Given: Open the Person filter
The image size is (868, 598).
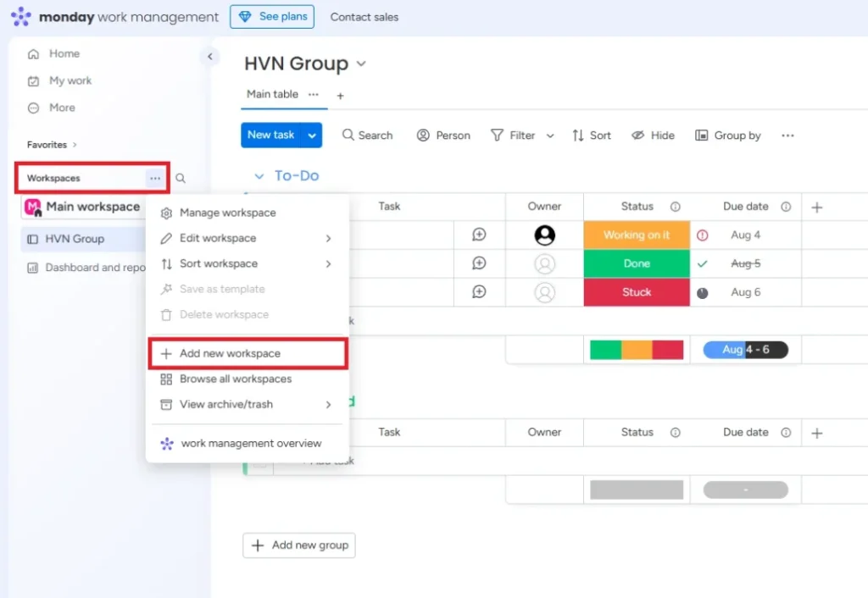Looking at the screenshot, I should coord(443,136).
